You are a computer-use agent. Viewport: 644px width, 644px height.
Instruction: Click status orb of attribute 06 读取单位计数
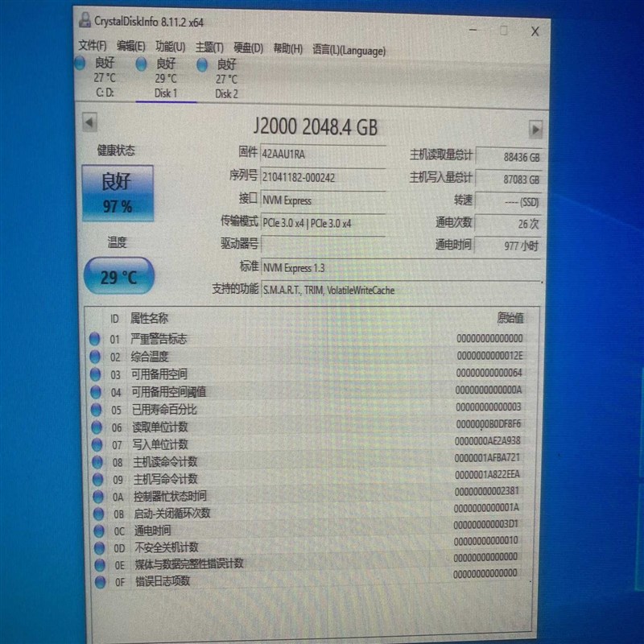tap(97, 427)
